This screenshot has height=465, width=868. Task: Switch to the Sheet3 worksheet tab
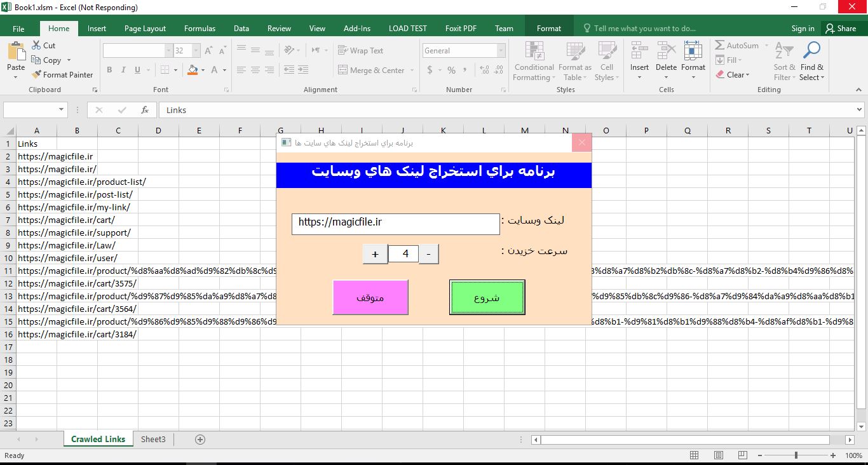(x=153, y=439)
